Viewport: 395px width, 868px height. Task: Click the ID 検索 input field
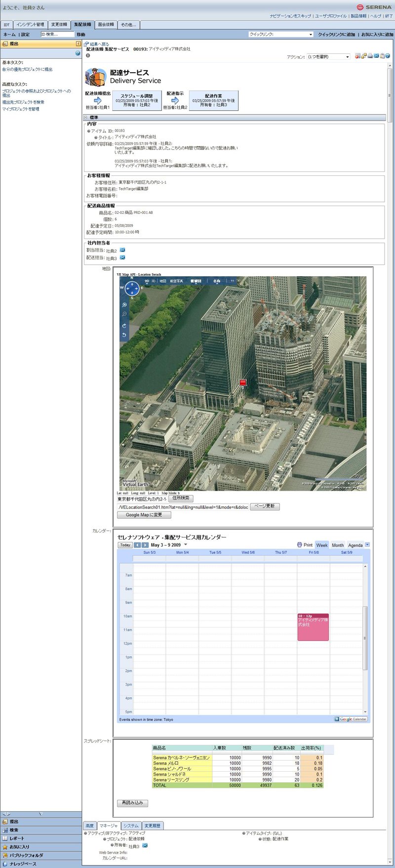pyautogui.click(x=57, y=35)
